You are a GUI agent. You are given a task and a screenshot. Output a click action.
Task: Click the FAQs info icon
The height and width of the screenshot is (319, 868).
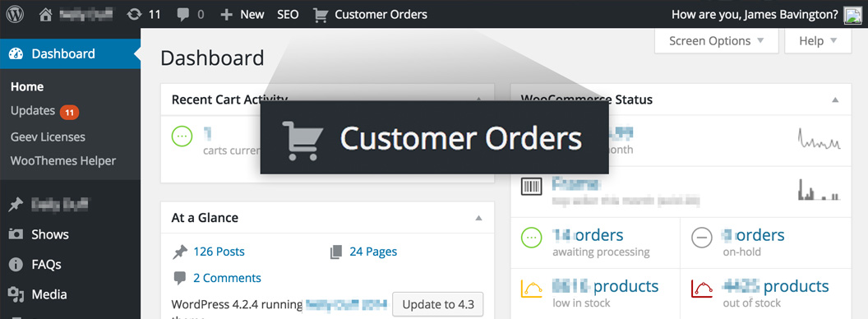pyautogui.click(x=16, y=264)
